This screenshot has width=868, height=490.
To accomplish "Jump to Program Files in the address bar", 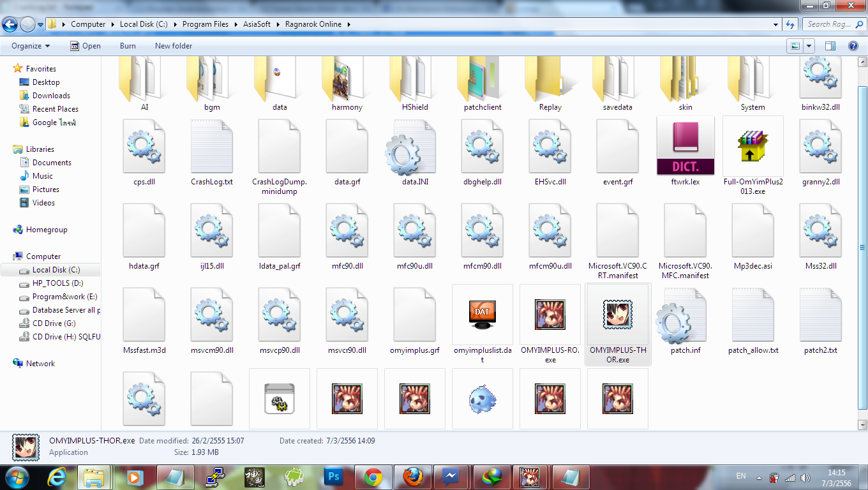I will point(206,24).
